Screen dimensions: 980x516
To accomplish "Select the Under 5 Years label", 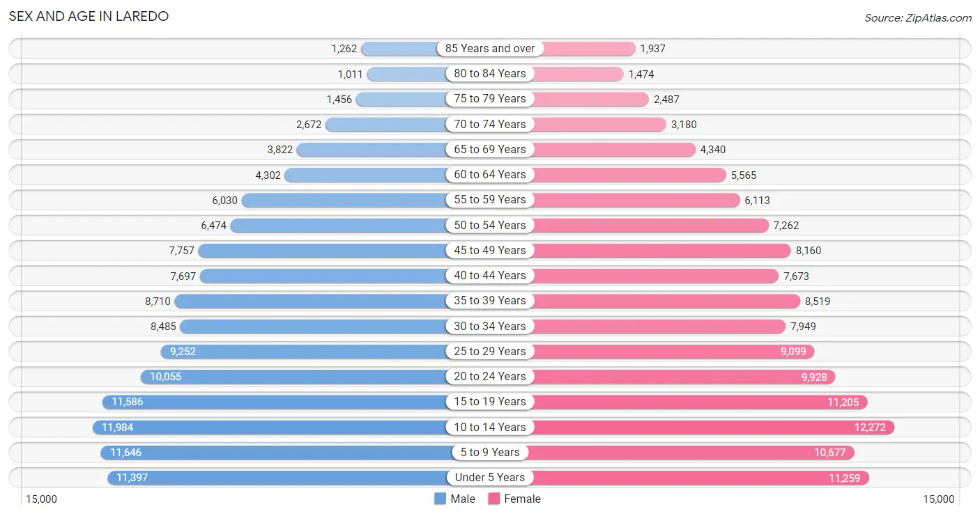I will point(490,478).
